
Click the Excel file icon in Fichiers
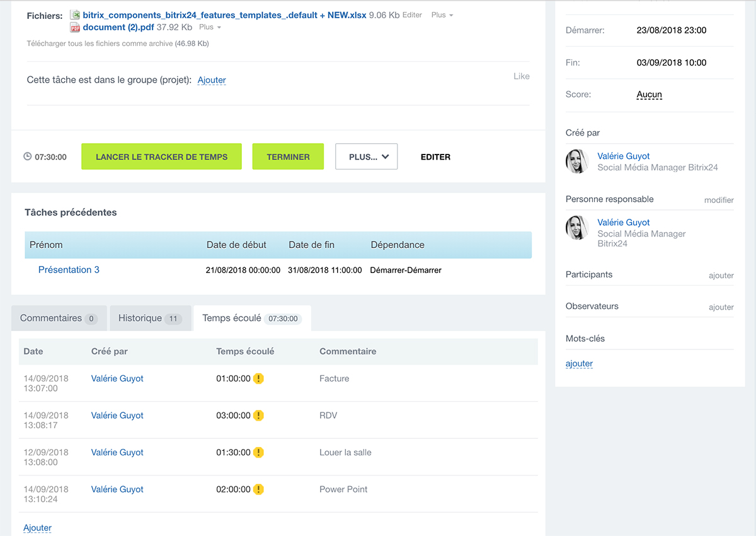coord(75,15)
